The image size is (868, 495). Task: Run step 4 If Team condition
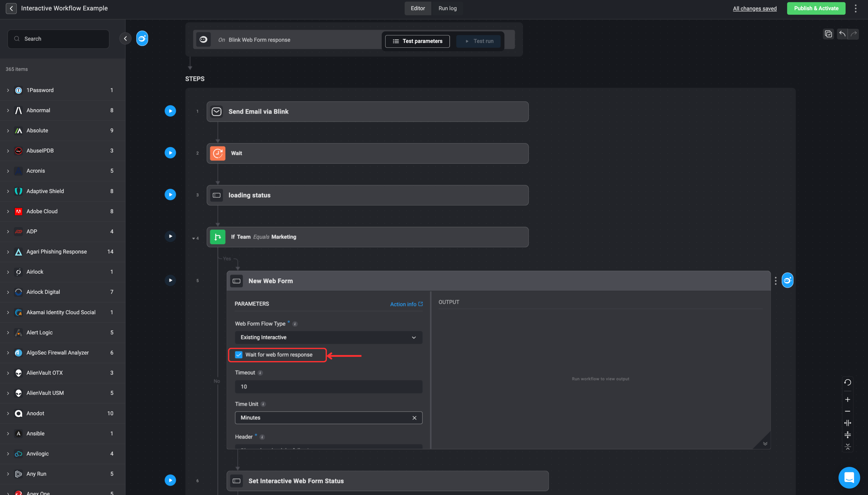point(170,236)
